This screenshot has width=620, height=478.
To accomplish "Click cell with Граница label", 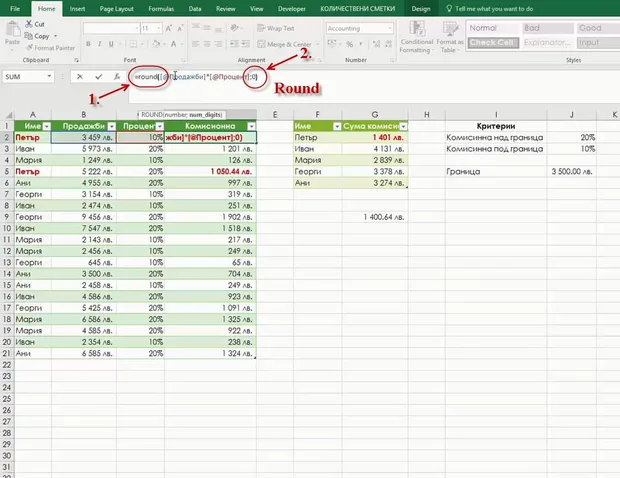I will point(496,172).
